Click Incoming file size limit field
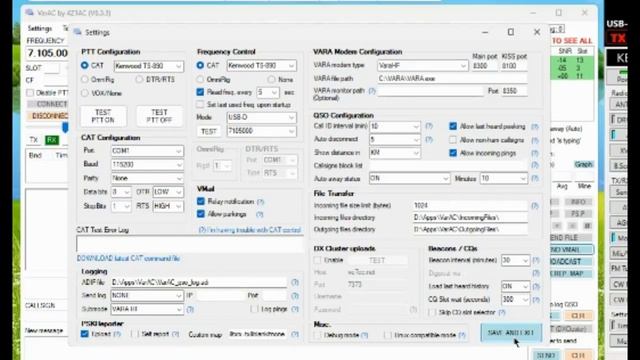 point(470,205)
